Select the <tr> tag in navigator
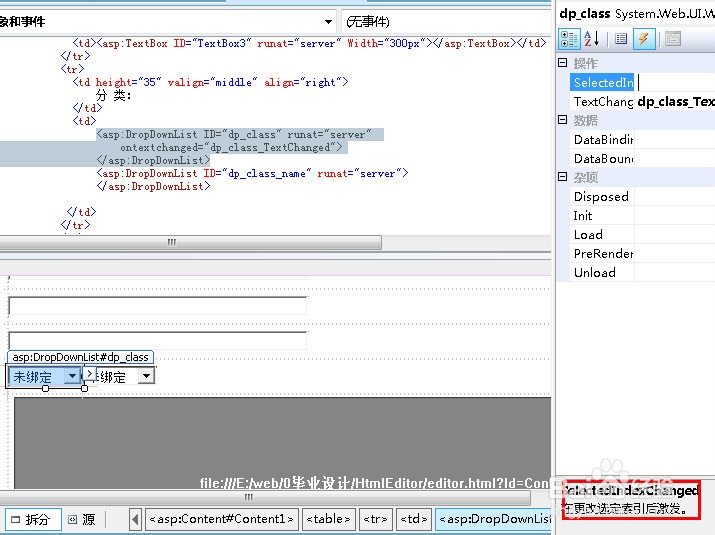Image resolution: width=715 pixels, height=535 pixels. point(376,519)
